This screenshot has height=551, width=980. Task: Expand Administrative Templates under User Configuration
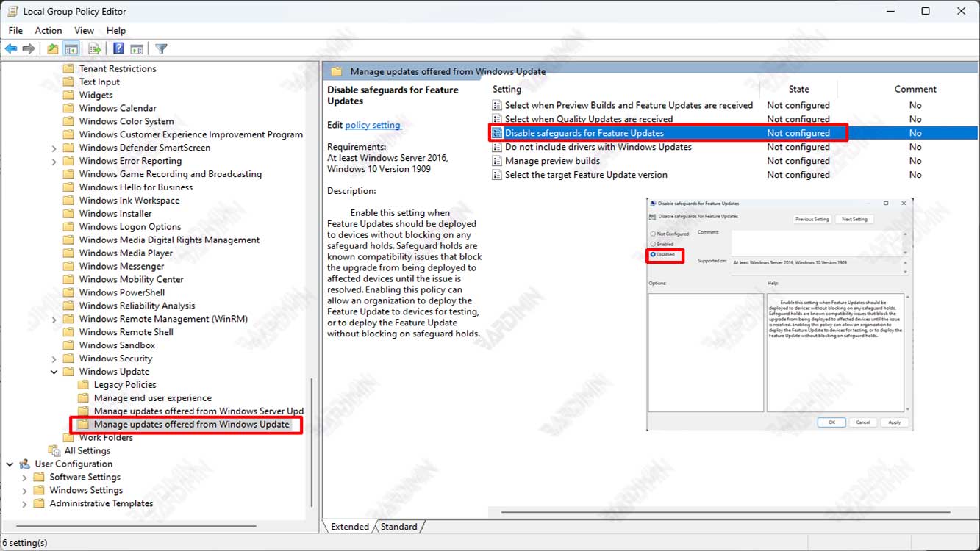(25, 503)
